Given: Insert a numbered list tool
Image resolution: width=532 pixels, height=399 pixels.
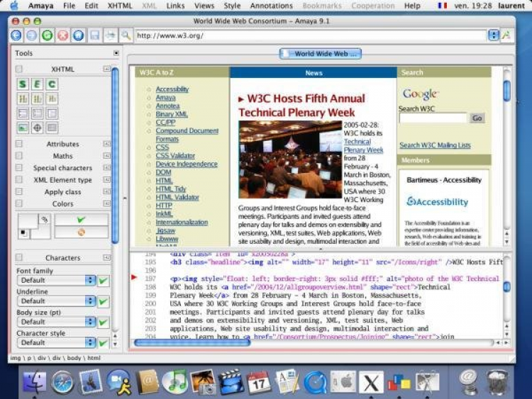Looking at the screenshot, I should tap(37, 113).
